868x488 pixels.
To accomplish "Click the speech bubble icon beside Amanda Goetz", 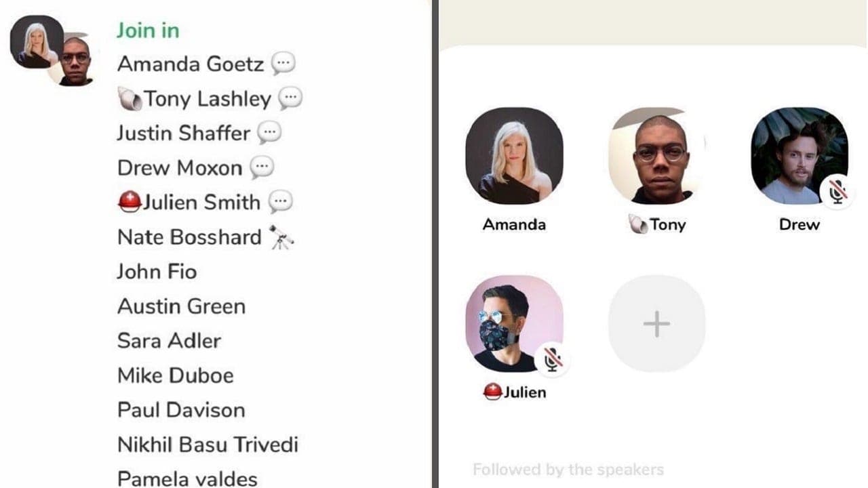I will point(283,64).
